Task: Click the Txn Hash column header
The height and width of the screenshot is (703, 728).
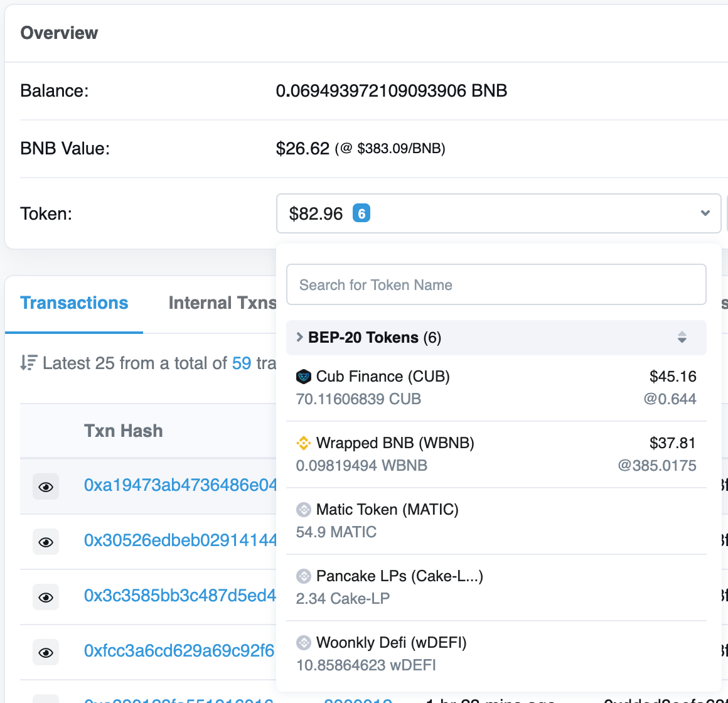Action: pos(124,431)
